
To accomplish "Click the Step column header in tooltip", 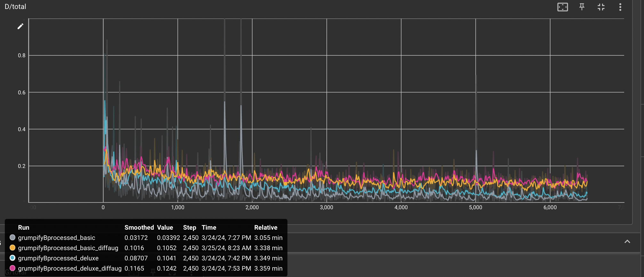I will point(189,227).
